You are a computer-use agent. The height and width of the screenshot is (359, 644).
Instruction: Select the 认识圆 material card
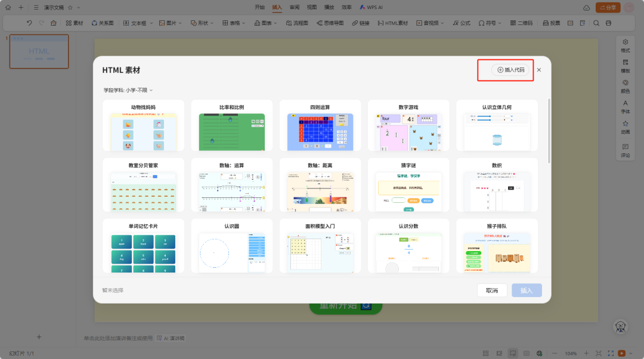coord(231,246)
